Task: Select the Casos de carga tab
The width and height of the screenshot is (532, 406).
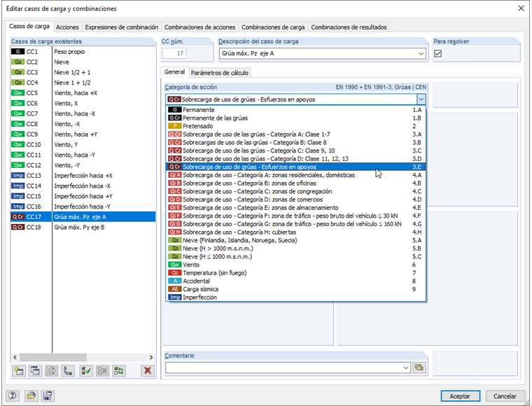Action: pyautogui.click(x=29, y=26)
